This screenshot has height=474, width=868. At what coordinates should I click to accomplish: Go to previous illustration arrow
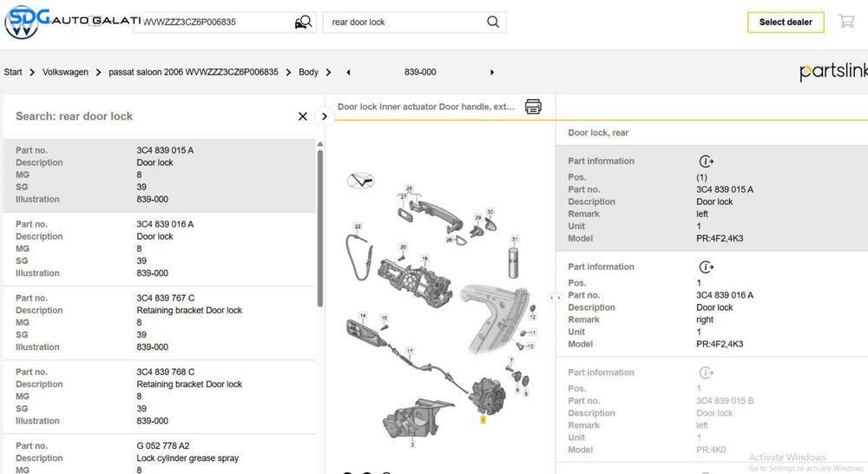point(348,72)
